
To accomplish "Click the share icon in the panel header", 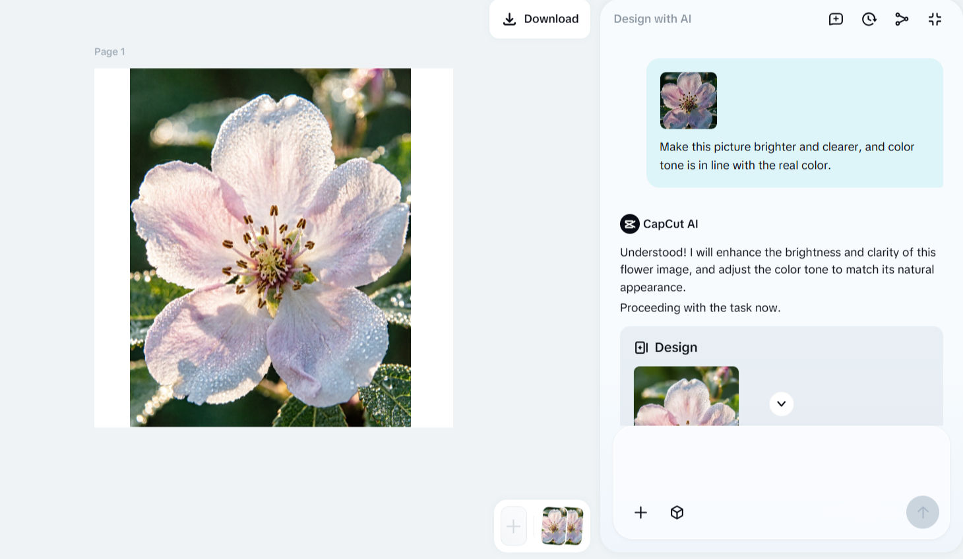I will [x=902, y=19].
